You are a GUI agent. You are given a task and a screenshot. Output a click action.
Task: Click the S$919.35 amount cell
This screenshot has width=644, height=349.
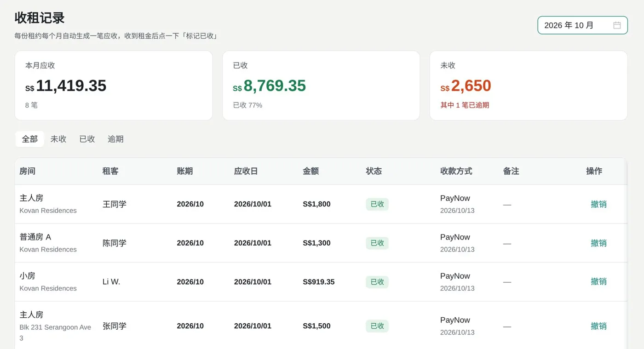pos(319,282)
